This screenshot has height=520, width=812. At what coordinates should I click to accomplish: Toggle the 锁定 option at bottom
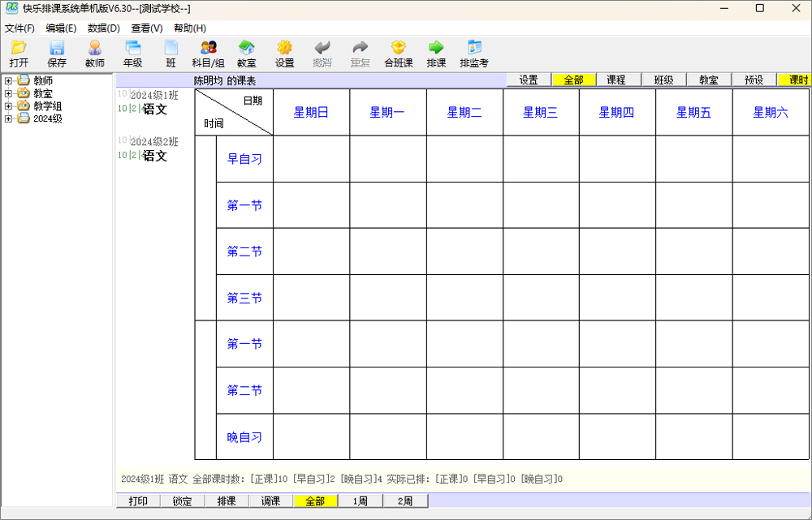point(182,501)
